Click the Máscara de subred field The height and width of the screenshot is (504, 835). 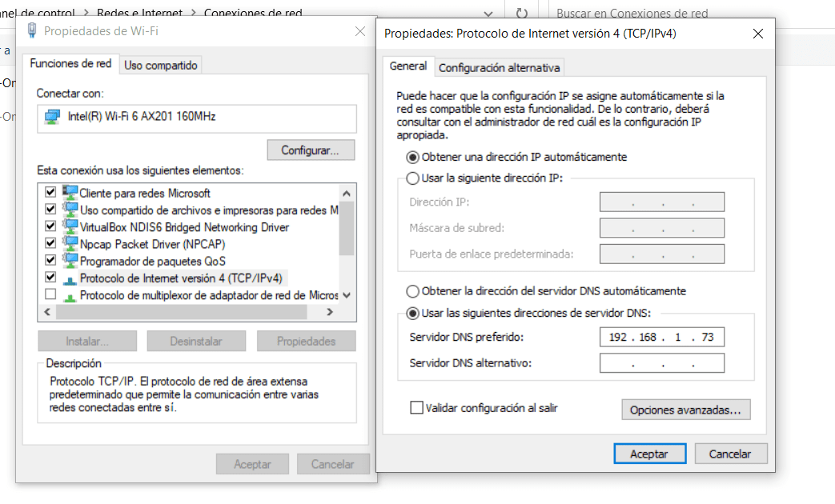point(662,228)
